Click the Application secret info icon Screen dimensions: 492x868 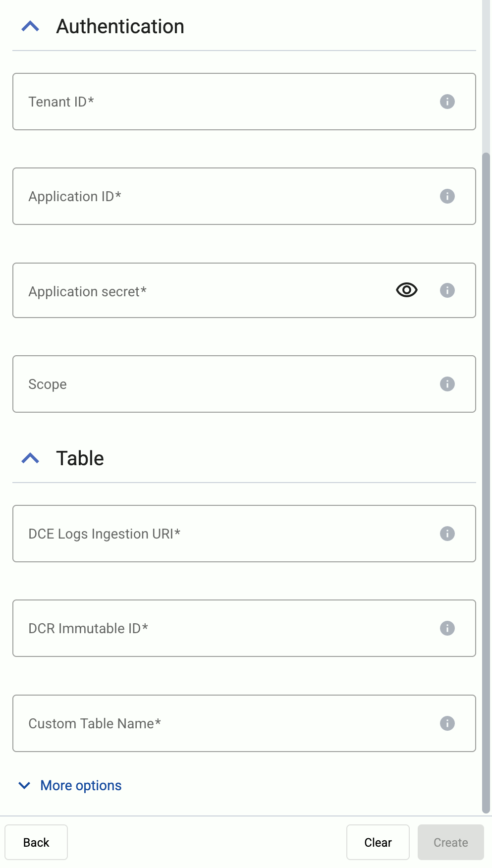pos(447,290)
